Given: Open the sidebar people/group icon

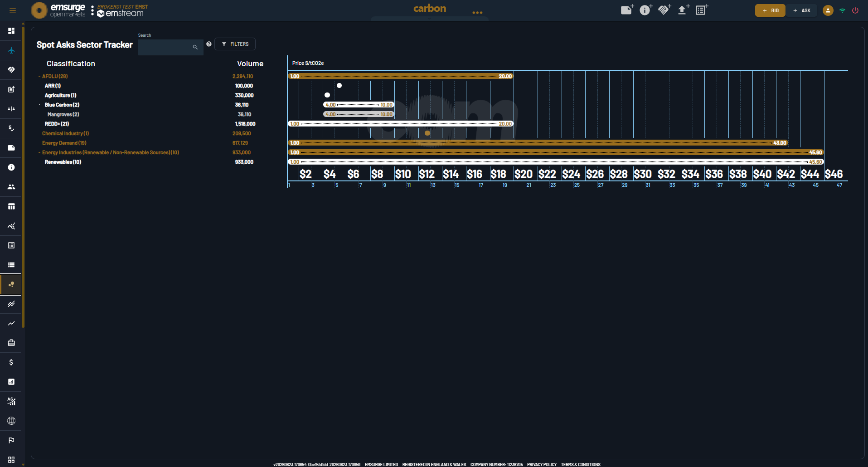Looking at the screenshot, I should tap(11, 187).
